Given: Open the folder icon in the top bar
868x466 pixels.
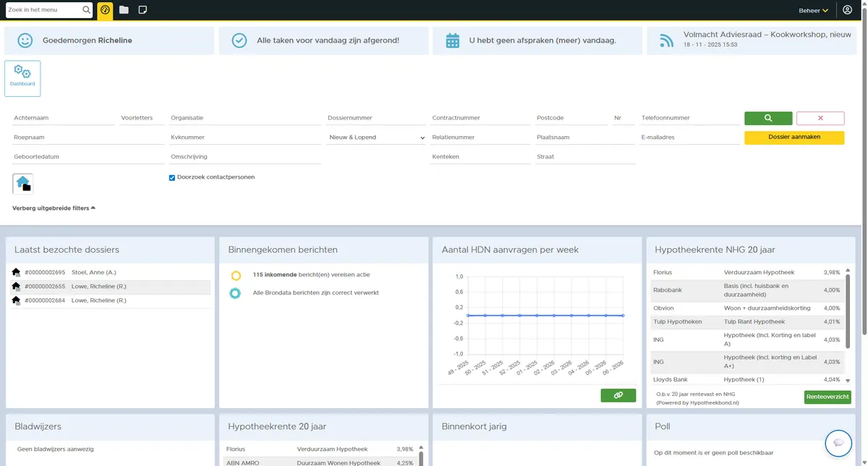Looking at the screenshot, I should 124,10.
